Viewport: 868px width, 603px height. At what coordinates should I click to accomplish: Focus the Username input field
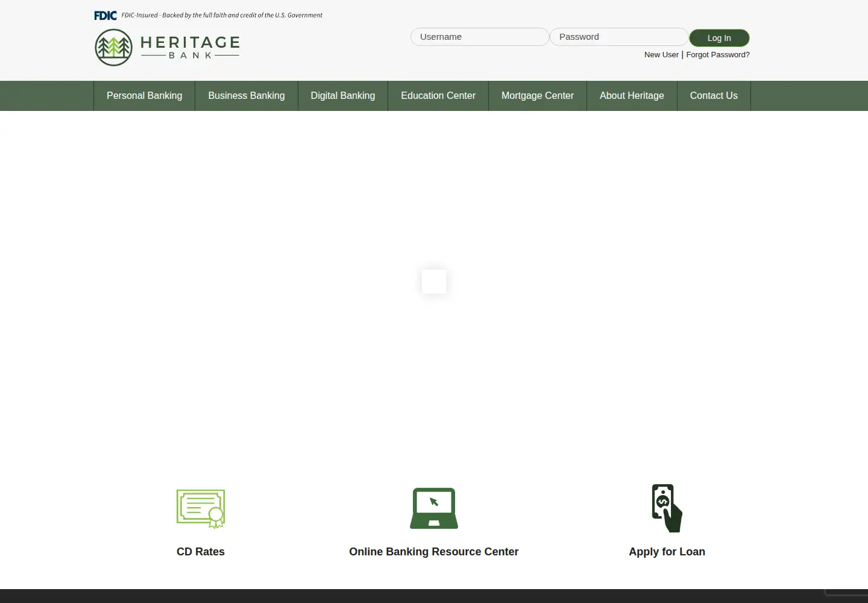coord(480,37)
